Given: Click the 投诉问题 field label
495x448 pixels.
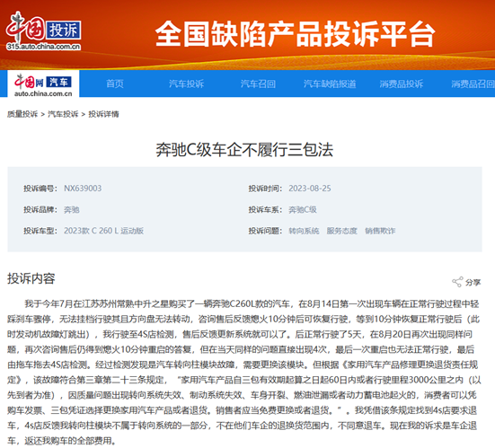Looking at the screenshot, I should tap(265, 231).
